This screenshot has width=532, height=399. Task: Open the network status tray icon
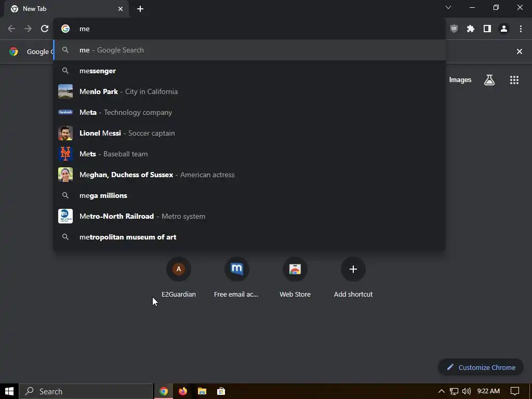coord(454,391)
